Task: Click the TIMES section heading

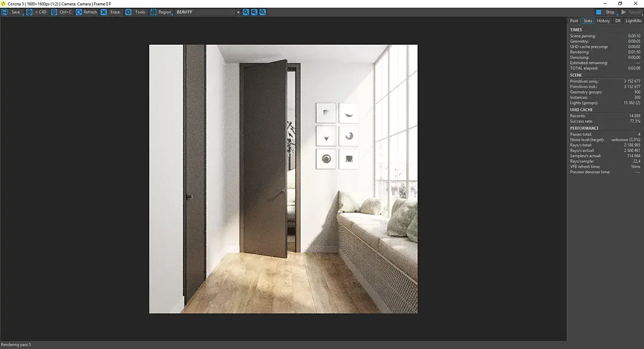Action: [x=576, y=30]
